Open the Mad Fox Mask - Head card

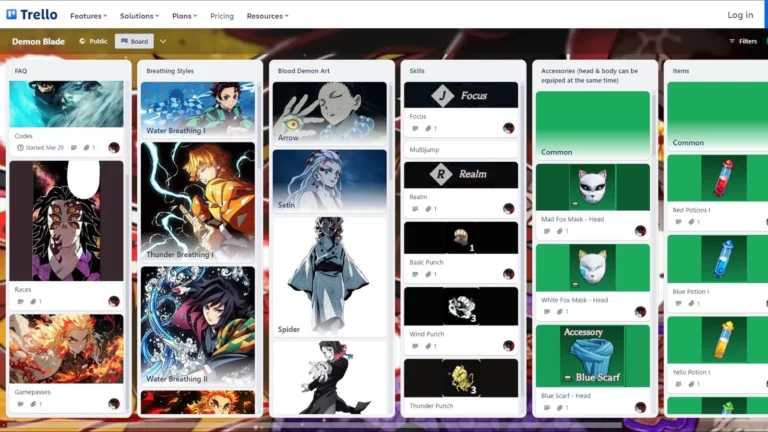[x=592, y=200]
